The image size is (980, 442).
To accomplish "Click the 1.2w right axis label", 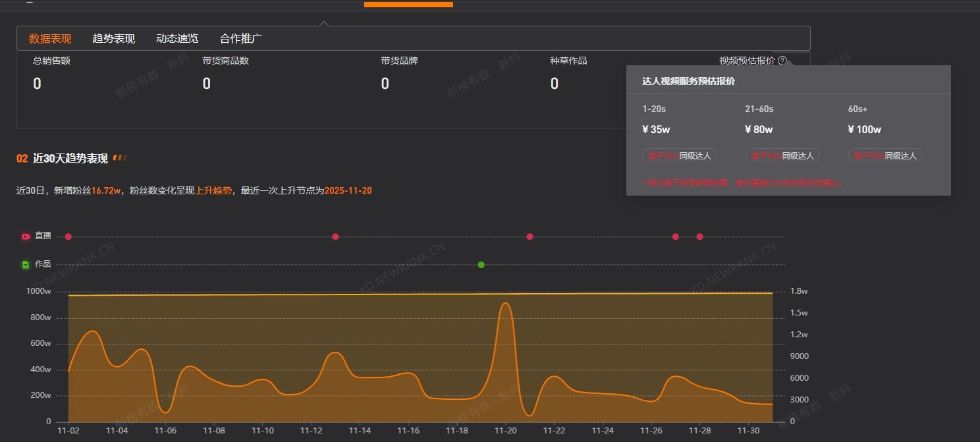I will coord(799,335).
